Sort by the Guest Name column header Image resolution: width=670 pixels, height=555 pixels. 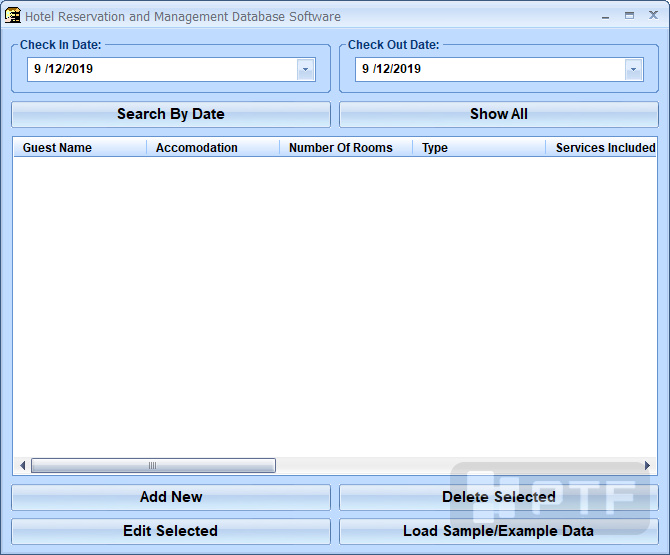click(80, 147)
